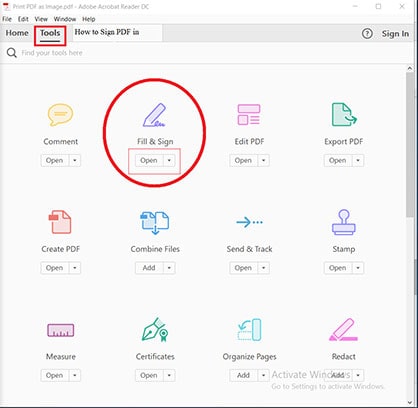Expand the Certificates dropdown arrow
Image resolution: width=418 pixels, height=408 pixels.
[169, 375]
